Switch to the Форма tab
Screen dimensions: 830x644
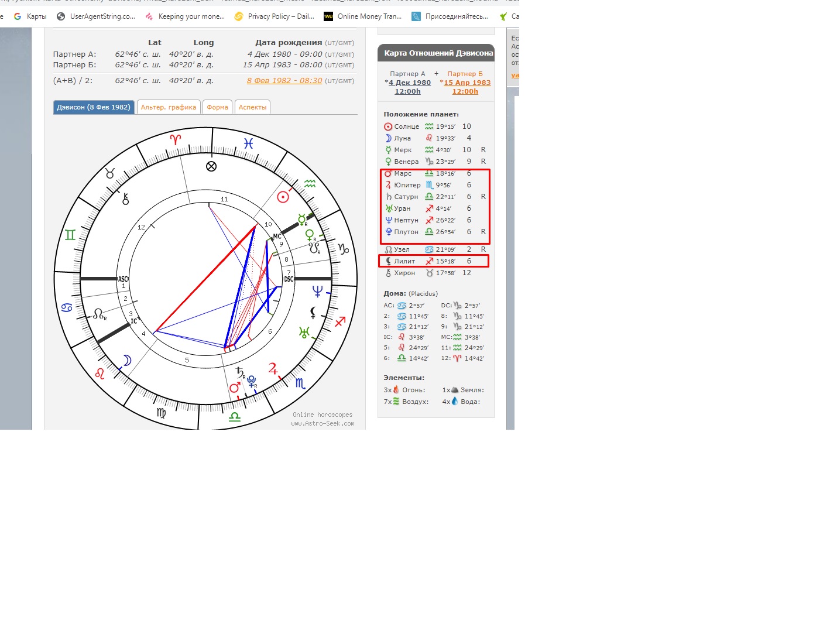[217, 107]
